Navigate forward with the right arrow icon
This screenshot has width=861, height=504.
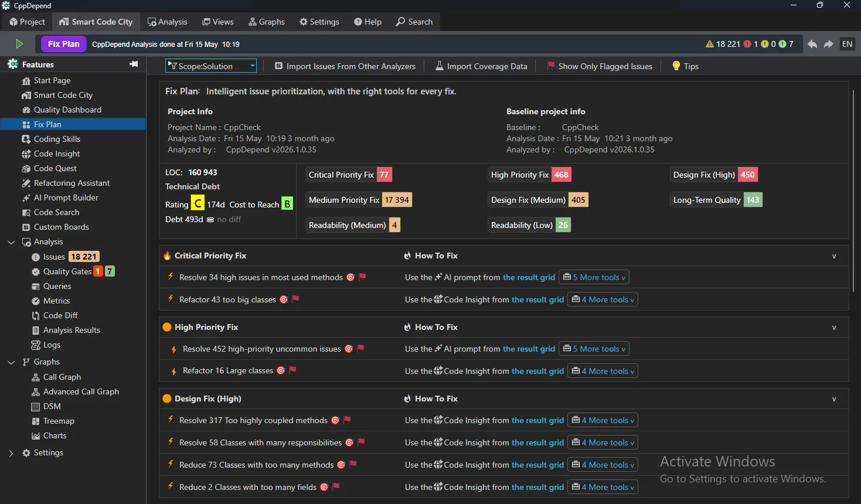click(x=829, y=44)
